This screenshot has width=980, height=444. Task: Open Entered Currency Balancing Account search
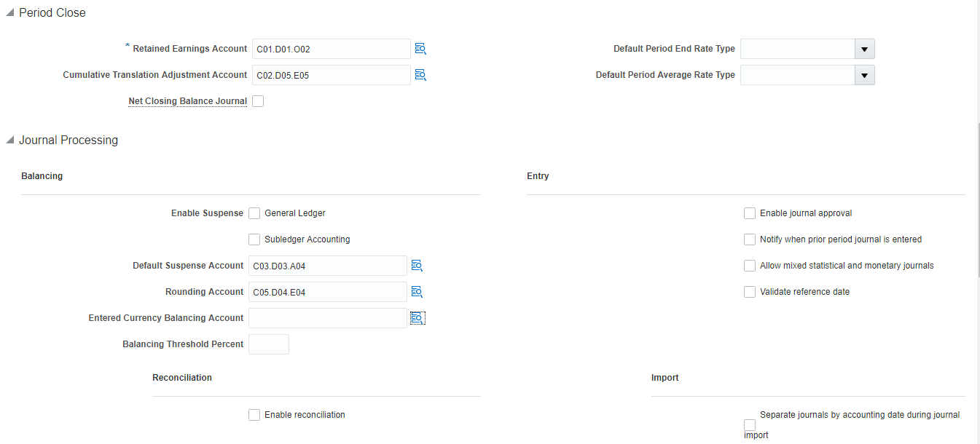(x=417, y=318)
